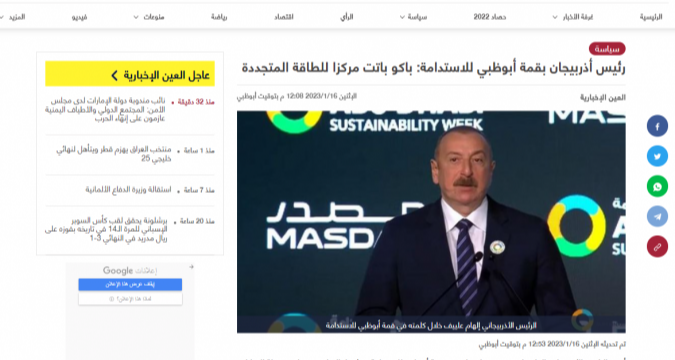This screenshot has height=360, width=675.
Task: Open news about UAE deputy delegate at Security Council
Action: pyautogui.click(x=105, y=109)
